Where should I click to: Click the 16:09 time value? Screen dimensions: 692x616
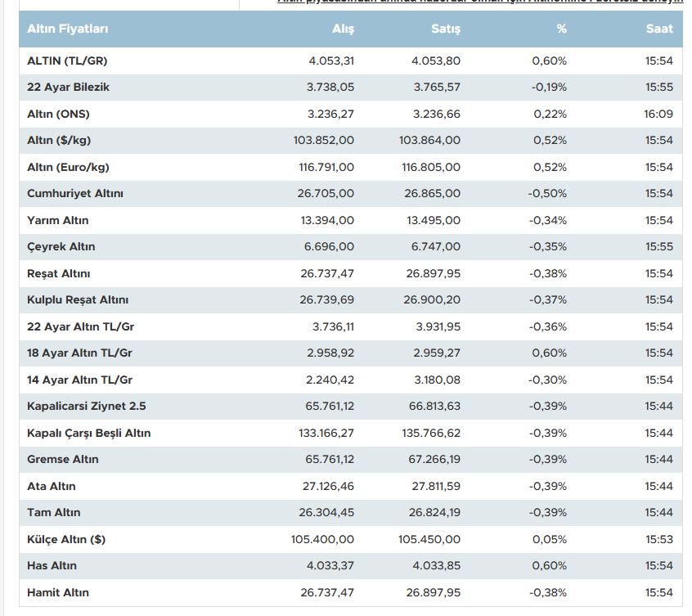click(x=658, y=115)
